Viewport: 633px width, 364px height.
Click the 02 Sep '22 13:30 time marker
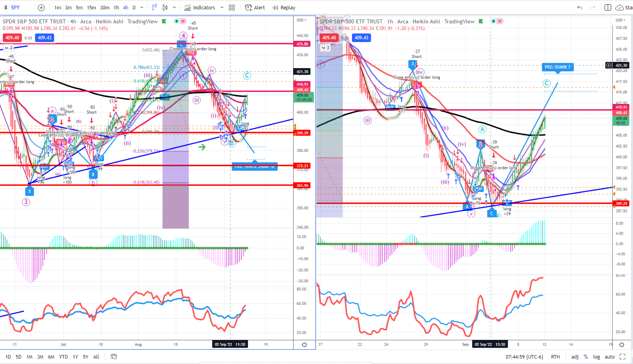click(x=490, y=345)
